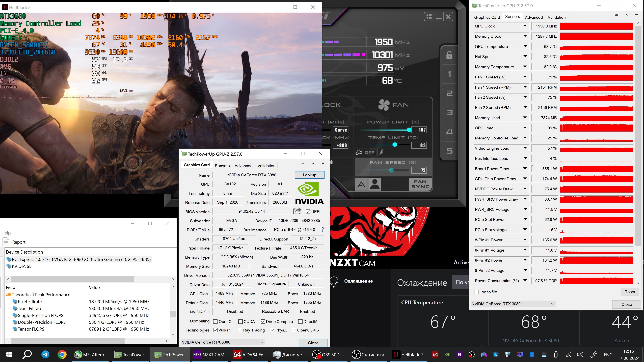This screenshot has width=644, height=362.
Task: Open Telegram from the taskbar
Action: (45, 354)
